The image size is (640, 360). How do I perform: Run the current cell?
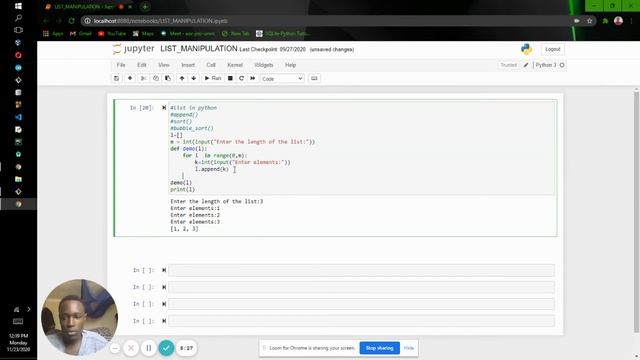point(213,78)
